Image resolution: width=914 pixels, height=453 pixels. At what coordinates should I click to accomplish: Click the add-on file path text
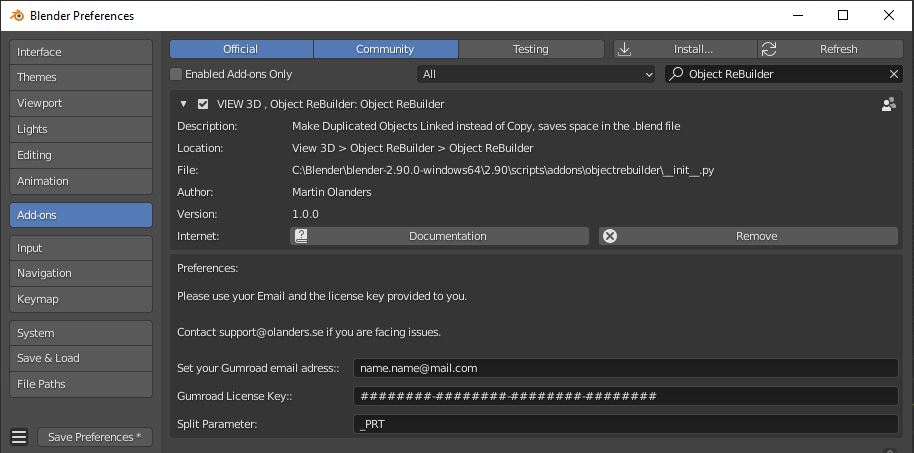pyautogui.click(x=503, y=170)
